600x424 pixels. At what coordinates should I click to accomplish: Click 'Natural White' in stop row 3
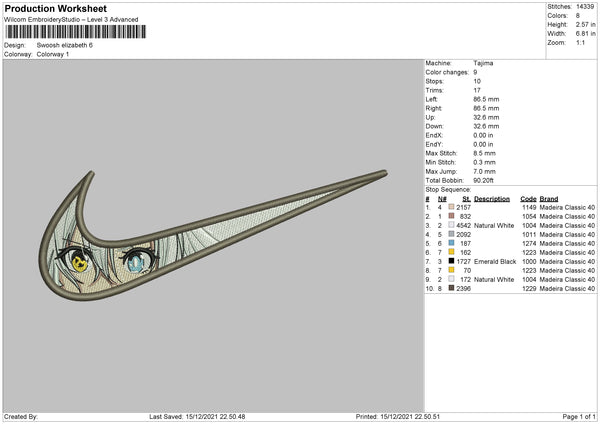(x=494, y=225)
